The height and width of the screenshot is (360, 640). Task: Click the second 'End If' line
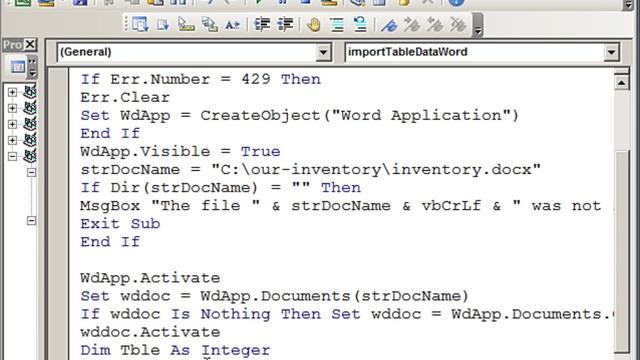(110, 242)
